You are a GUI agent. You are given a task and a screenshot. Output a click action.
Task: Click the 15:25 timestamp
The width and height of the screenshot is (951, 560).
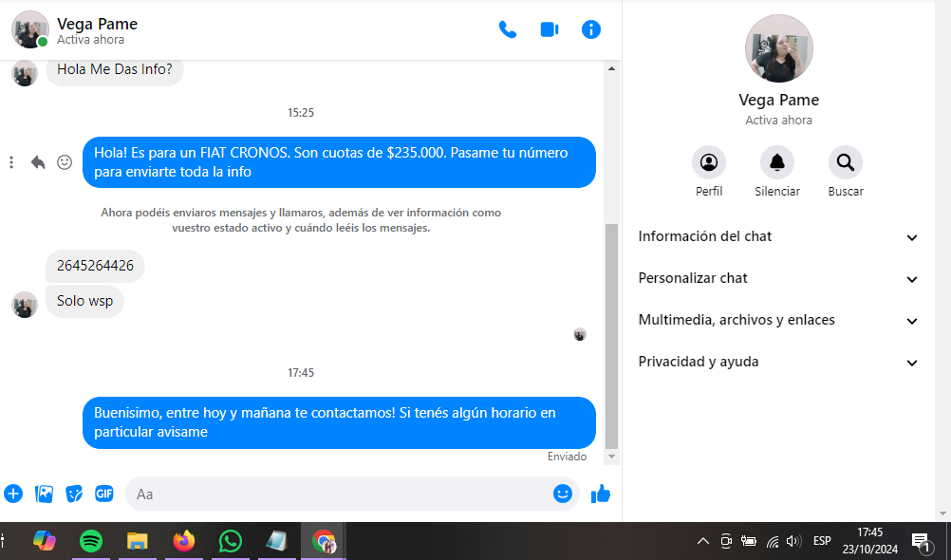(x=301, y=113)
